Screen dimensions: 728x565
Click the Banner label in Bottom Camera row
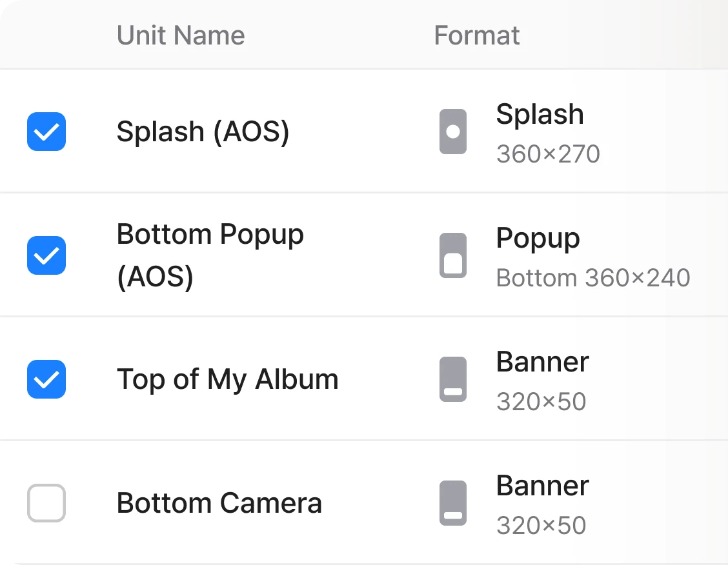(543, 486)
